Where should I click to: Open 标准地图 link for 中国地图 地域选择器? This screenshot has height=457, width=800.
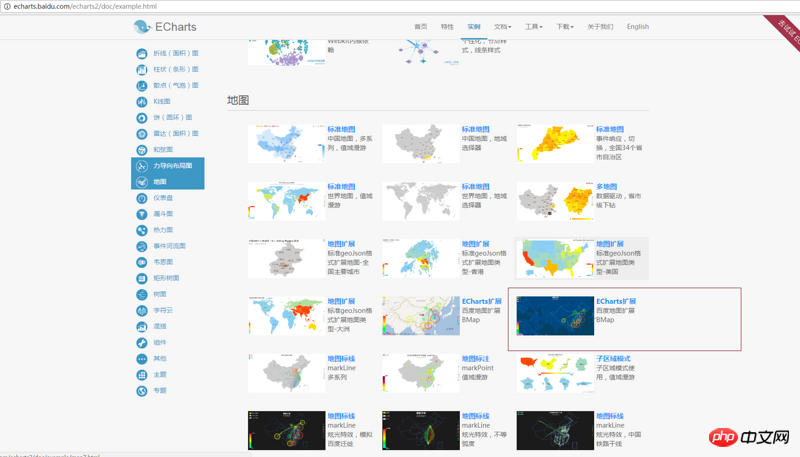(x=476, y=129)
